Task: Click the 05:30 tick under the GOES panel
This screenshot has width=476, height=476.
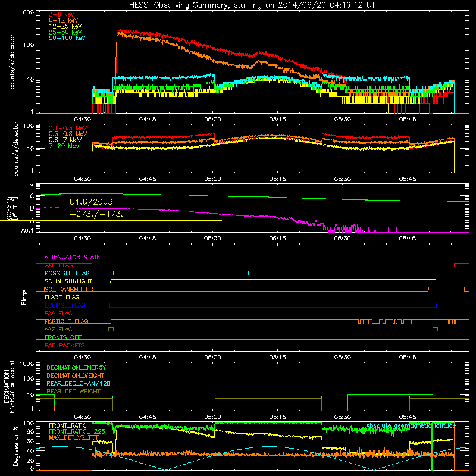Action: coord(343,239)
